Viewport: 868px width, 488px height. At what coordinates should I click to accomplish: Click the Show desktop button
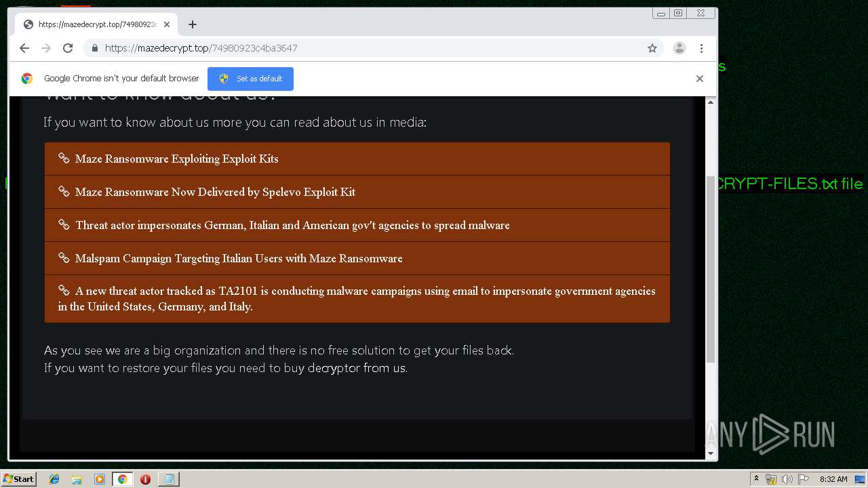(860, 479)
